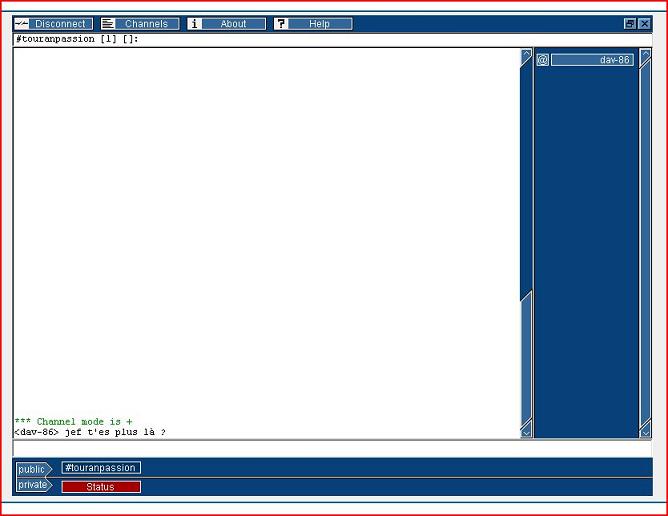Click the public tab group label
668x516 pixels.
[x=32, y=468]
